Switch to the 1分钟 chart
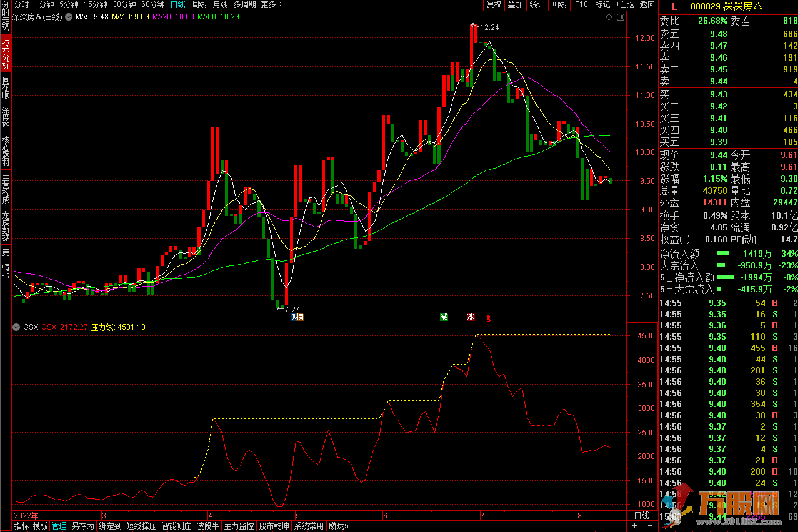Screen dimensions: 798x532 pyautogui.click(x=44, y=4)
